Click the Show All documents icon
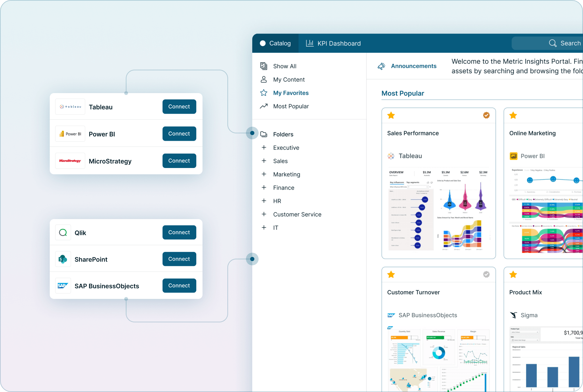The width and height of the screenshot is (583, 392). (264, 66)
